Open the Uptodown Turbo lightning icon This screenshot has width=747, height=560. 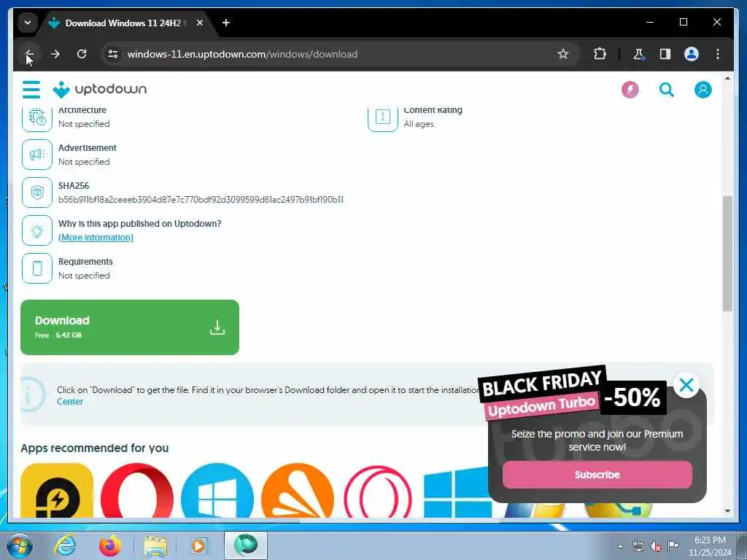click(x=630, y=90)
